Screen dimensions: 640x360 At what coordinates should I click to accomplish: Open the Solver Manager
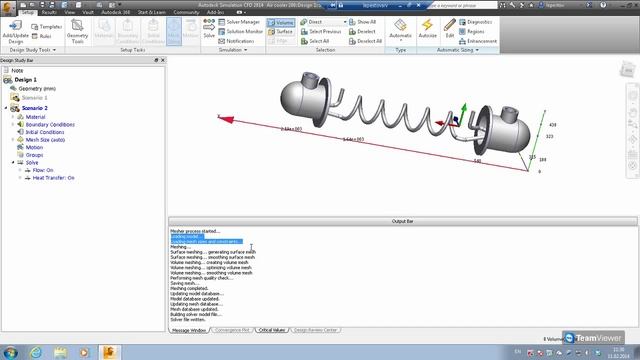239,22
